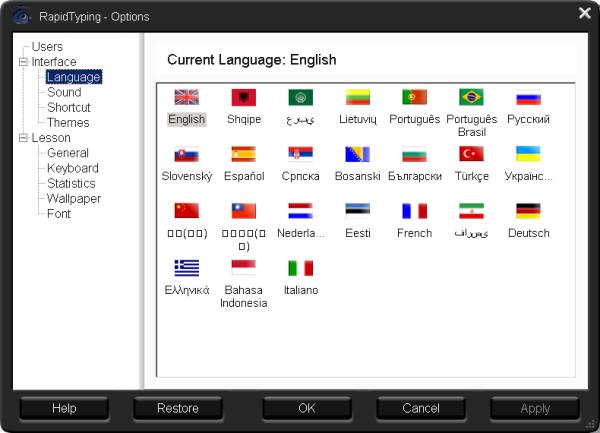600x433 pixels.
Task: Choose the Nederlands Dutch flag icon
Action: (301, 211)
